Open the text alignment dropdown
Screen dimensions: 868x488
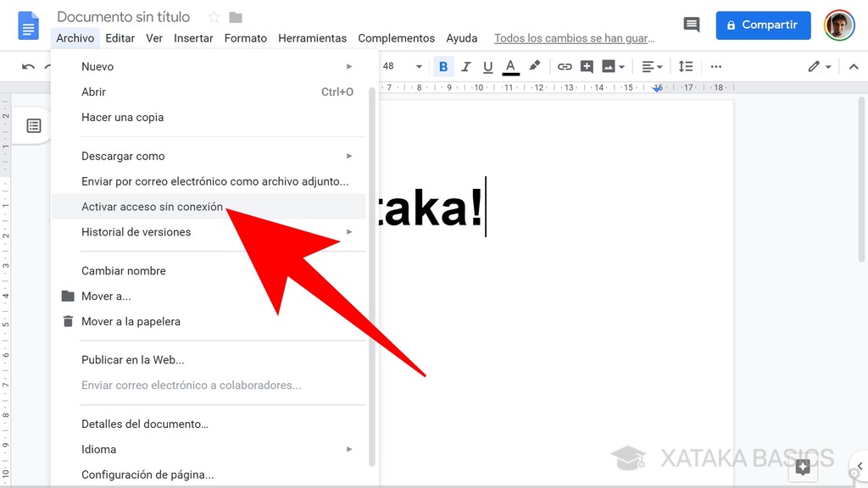[x=651, y=66]
